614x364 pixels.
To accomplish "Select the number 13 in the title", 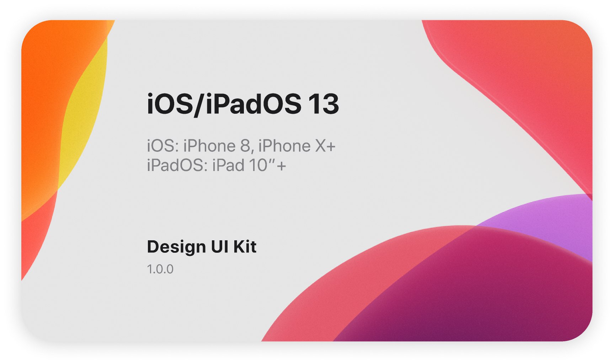I will tap(324, 104).
